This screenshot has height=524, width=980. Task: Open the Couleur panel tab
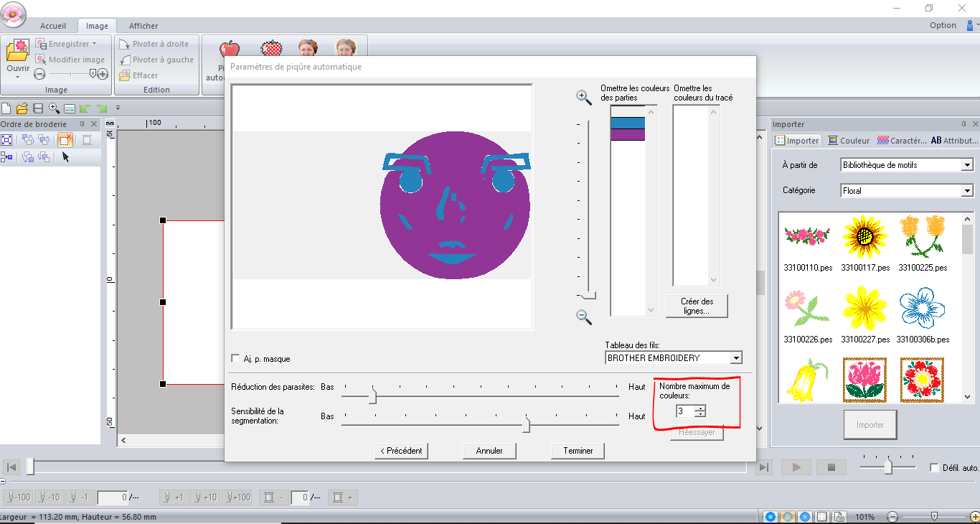(x=849, y=141)
